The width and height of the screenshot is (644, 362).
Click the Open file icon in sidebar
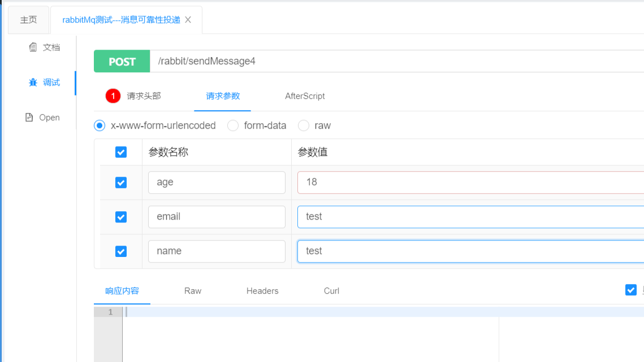[x=29, y=117]
